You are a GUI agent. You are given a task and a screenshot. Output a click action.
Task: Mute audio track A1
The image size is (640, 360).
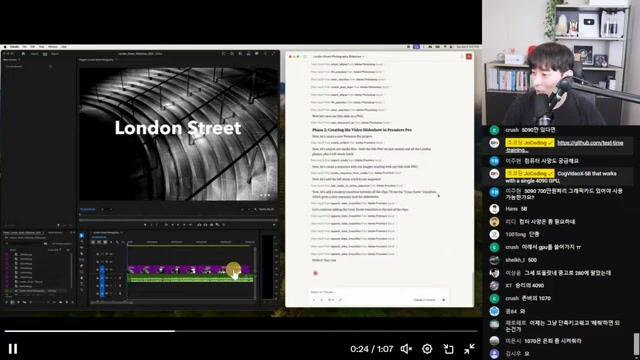click(111, 278)
